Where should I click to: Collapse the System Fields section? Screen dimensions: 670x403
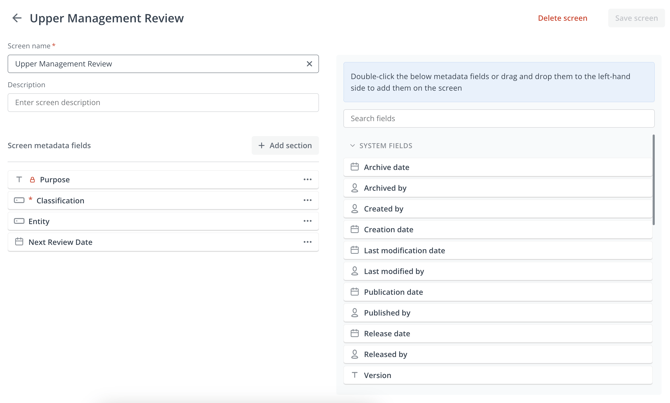[x=353, y=146]
